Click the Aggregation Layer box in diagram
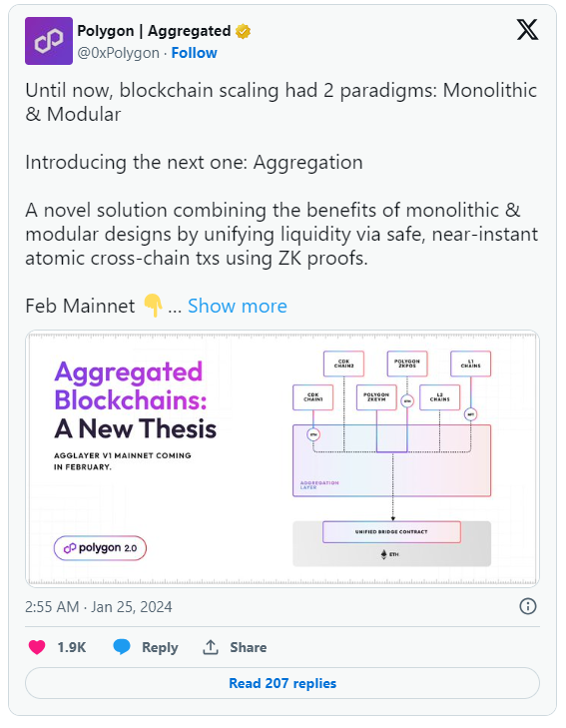Image resolution: width=566 pixels, height=728 pixels. pyautogui.click(x=391, y=460)
